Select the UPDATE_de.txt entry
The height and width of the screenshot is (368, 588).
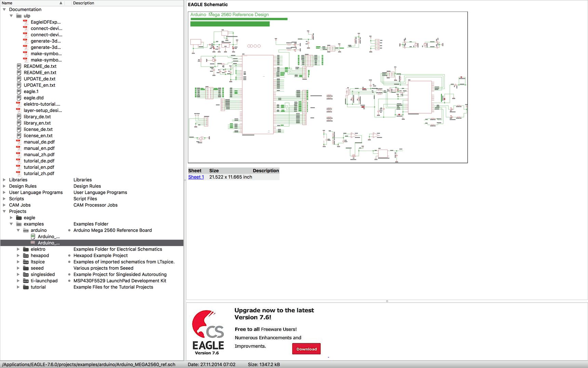tap(39, 79)
